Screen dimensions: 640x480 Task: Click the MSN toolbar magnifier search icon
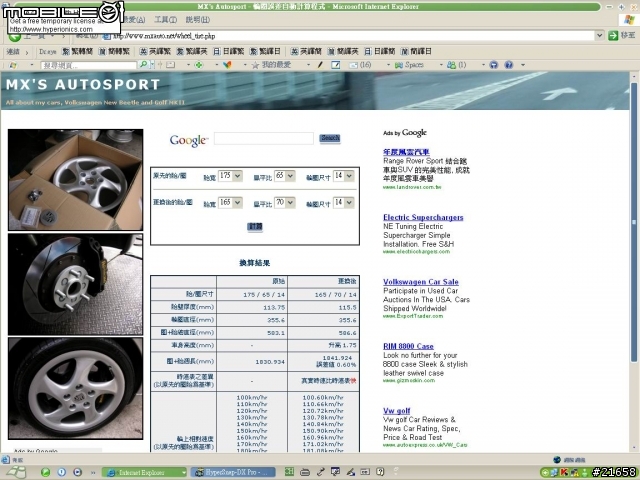pyautogui.click(x=143, y=65)
